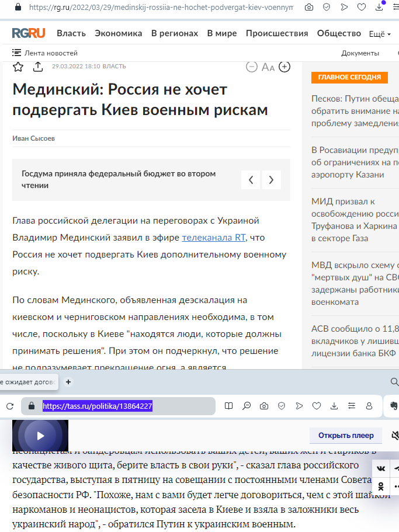Screen dimensions: 399x532
Task: Follow the телеканала RT link
Action: point(214,237)
